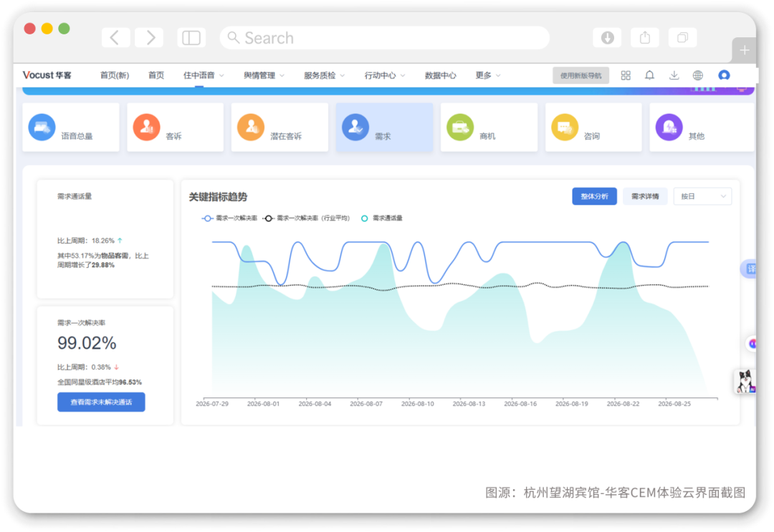Click the 需求 blue person icon
The width and height of the screenshot is (774, 532).
pos(355,127)
